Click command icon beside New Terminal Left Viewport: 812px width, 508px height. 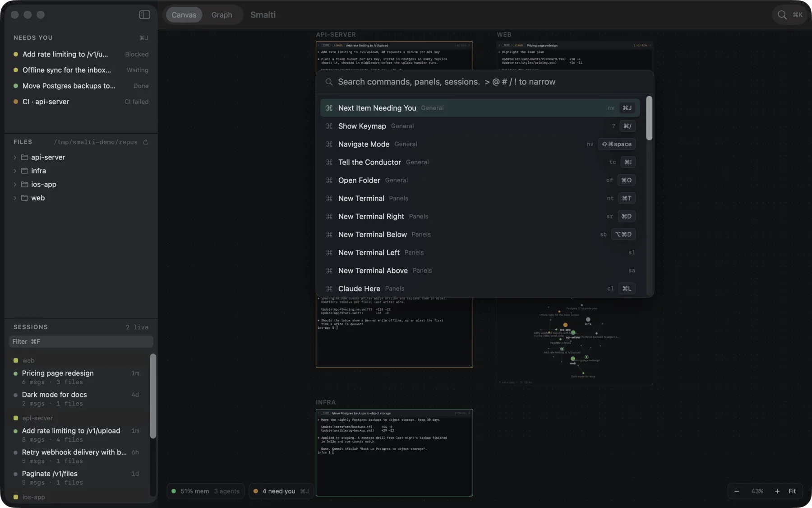329,252
